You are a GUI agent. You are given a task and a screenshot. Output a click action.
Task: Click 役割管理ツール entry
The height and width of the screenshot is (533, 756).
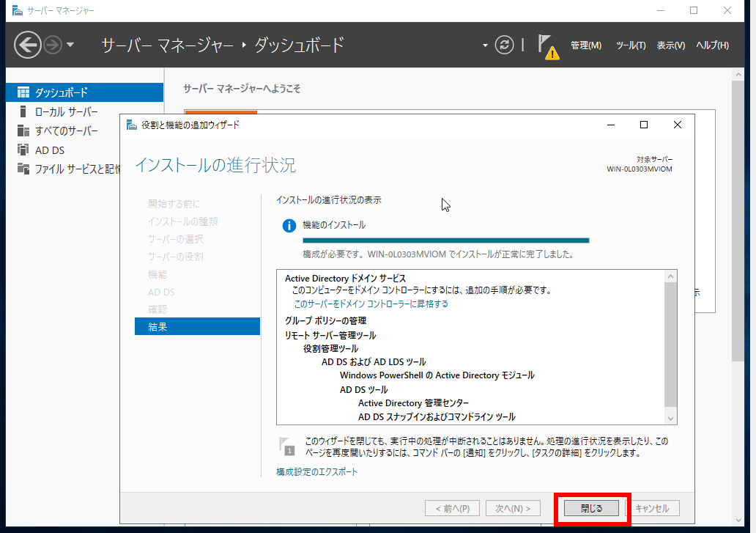[331, 348]
